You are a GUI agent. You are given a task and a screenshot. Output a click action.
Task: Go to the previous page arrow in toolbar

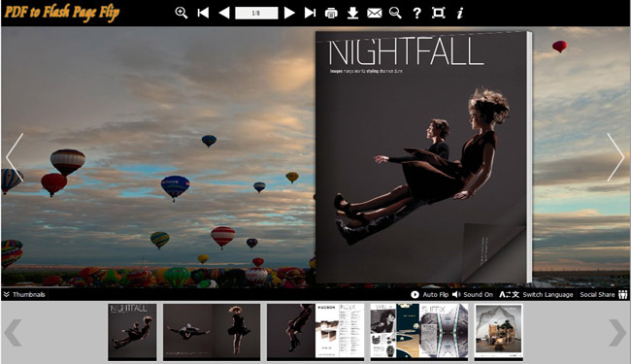click(x=224, y=13)
